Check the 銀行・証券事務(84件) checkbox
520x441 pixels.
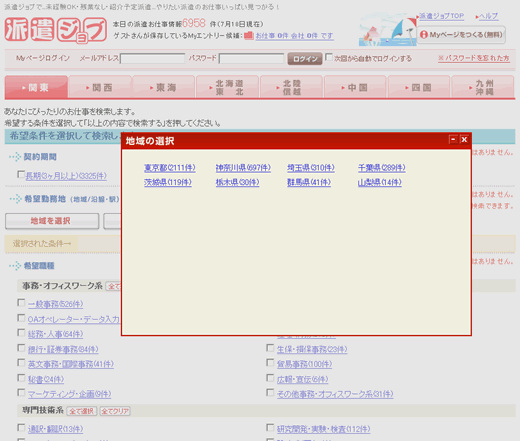click(x=21, y=348)
